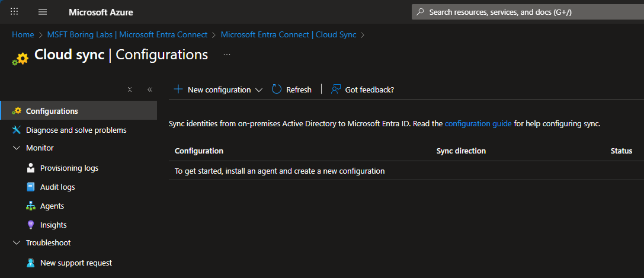Sort by the Configuration column header

coord(199,151)
